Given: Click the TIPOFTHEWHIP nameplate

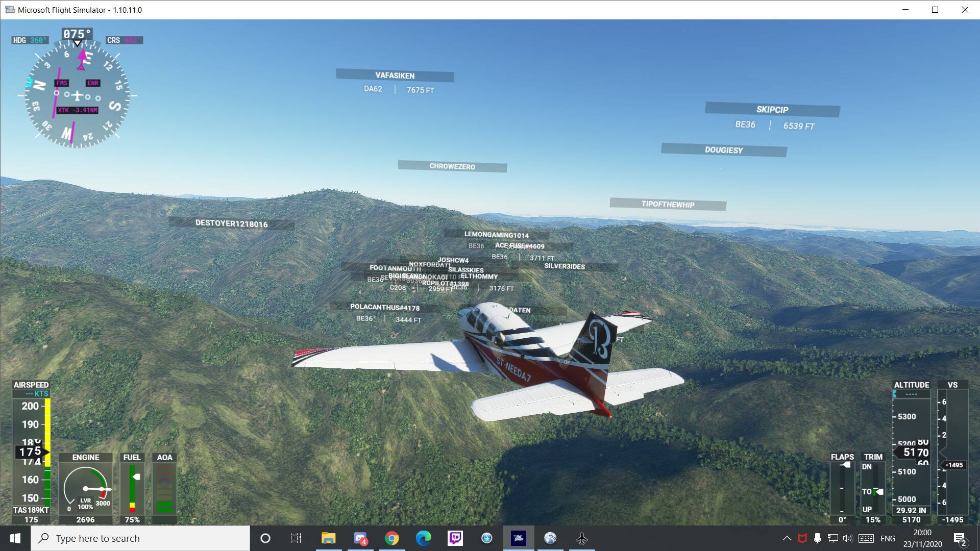Looking at the screenshot, I should [668, 204].
